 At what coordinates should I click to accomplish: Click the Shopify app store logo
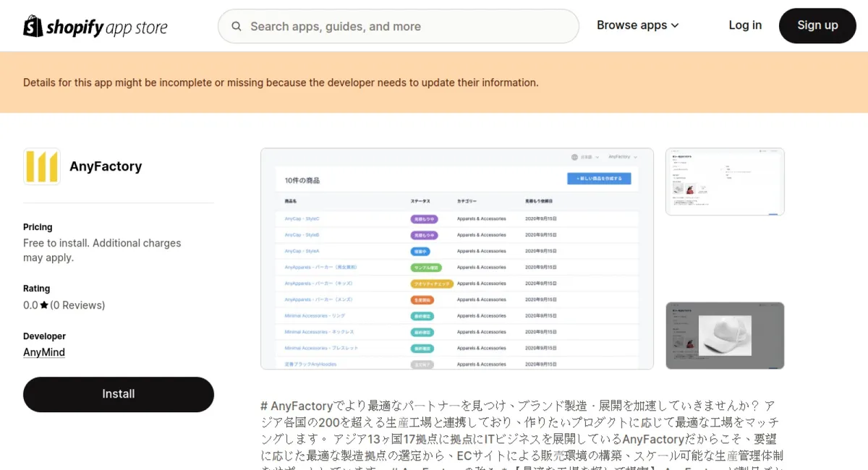pos(95,27)
